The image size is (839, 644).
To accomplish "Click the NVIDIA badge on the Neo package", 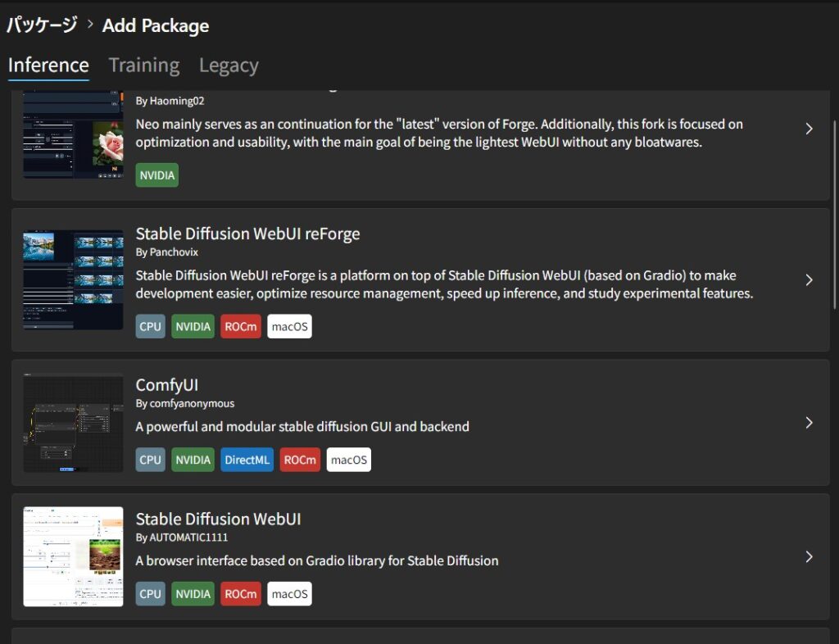I will click(156, 175).
